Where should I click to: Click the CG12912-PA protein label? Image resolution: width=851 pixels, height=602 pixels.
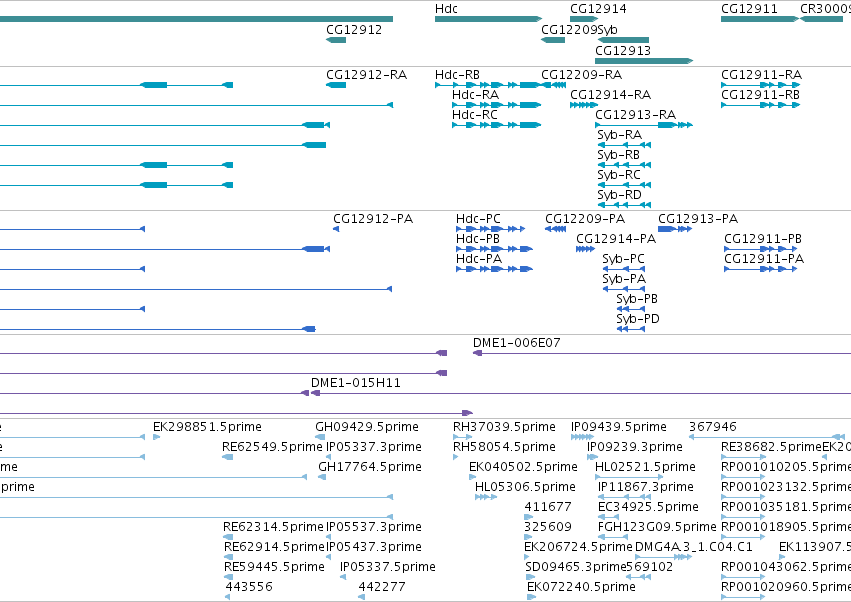(373, 219)
